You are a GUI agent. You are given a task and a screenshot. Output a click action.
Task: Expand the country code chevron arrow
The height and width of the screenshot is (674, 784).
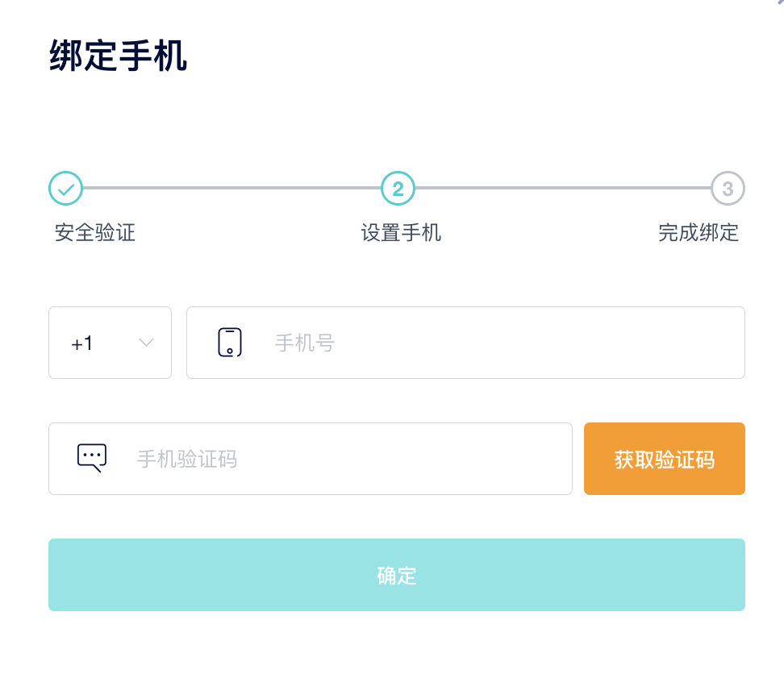(146, 343)
